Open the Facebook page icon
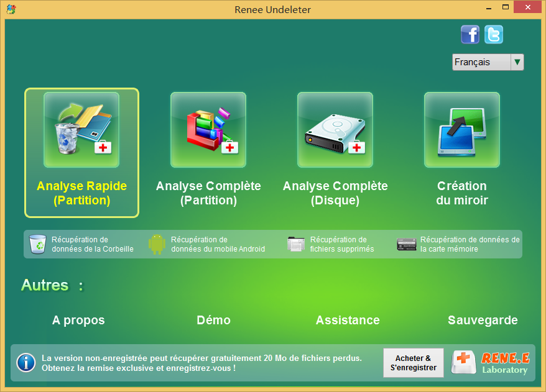The width and height of the screenshot is (546, 392). pyautogui.click(x=470, y=34)
